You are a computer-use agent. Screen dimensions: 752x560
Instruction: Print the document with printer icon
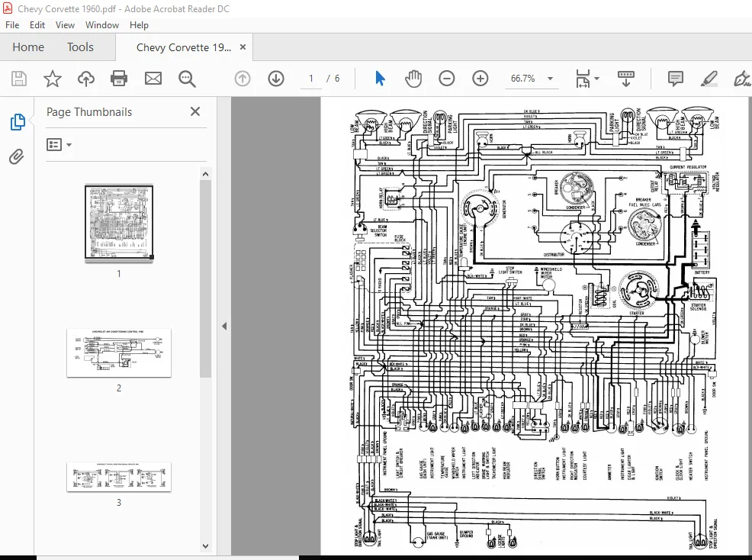click(x=119, y=79)
